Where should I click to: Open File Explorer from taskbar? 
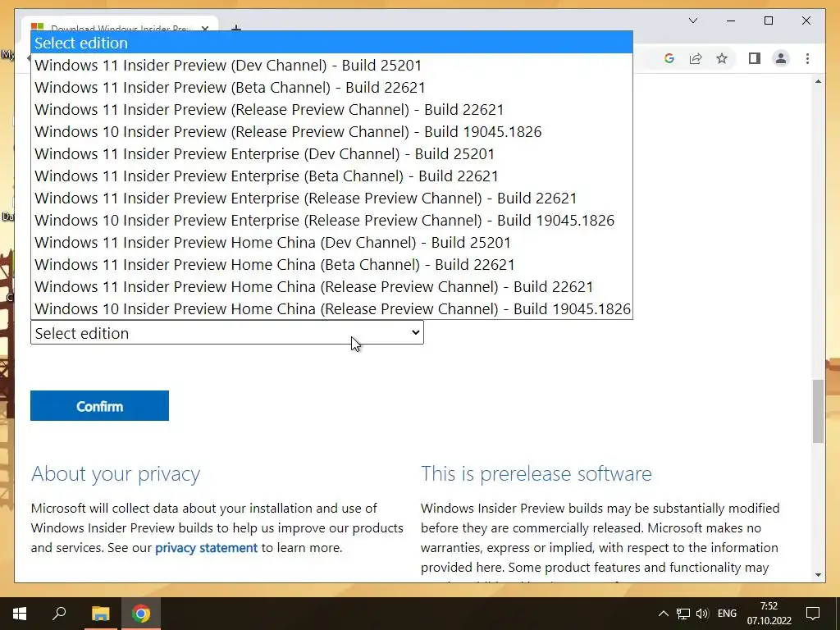[x=100, y=614]
